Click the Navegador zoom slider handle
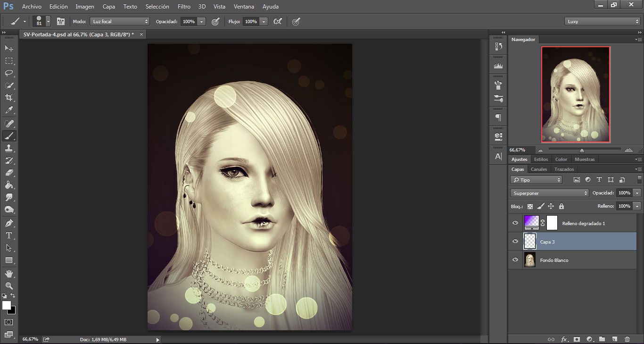The width and height of the screenshot is (644, 344). (x=582, y=150)
